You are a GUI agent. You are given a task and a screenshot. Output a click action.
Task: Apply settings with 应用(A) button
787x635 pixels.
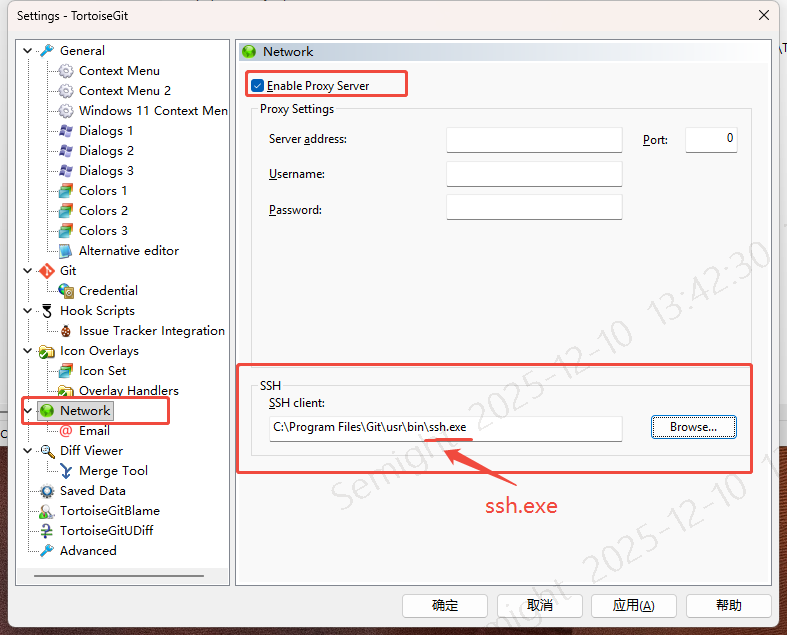tap(633, 605)
